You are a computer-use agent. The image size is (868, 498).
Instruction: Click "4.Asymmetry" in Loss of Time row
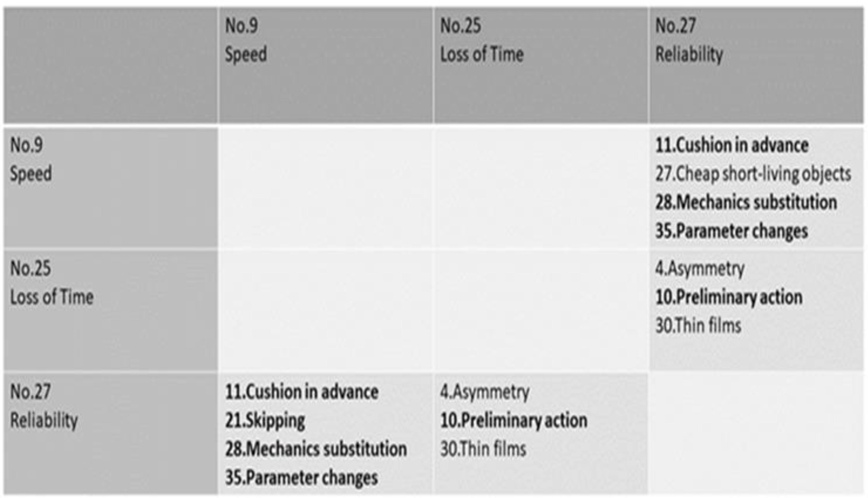click(699, 268)
